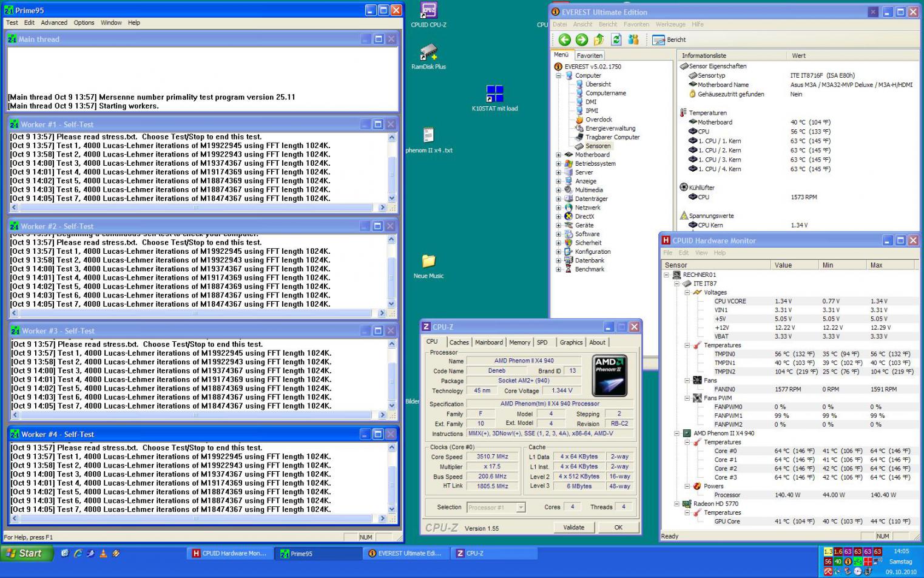
Task: Expand Motherboard node in EVEREST tree
Action: pos(559,155)
